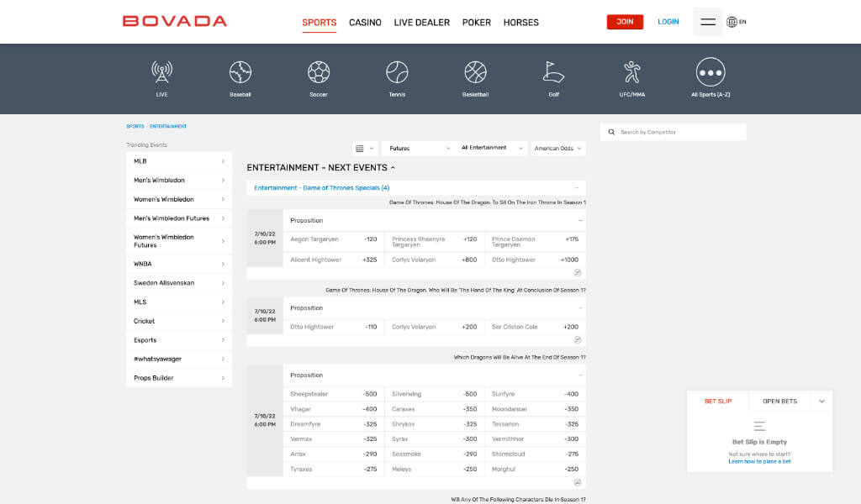Select the OPEN BETS tab
Image resolution: width=861 pixels, height=504 pixels.
click(x=779, y=402)
